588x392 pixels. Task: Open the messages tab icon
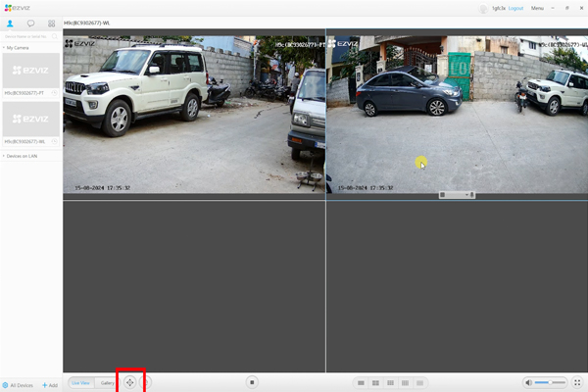(30, 22)
